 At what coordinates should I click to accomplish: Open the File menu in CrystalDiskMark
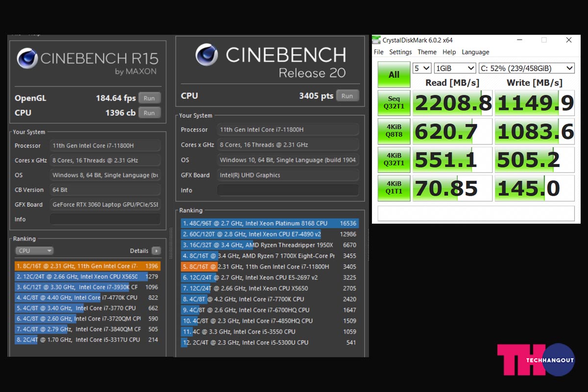(x=379, y=52)
